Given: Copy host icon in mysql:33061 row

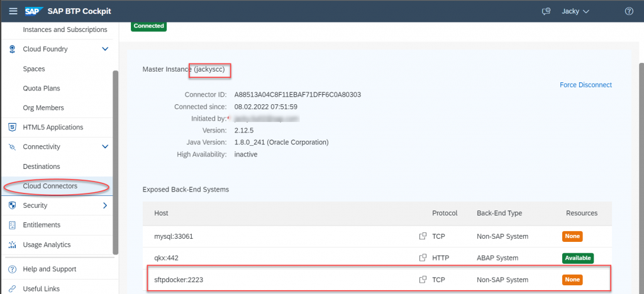Looking at the screenshot, I should click(x=422, y=236).
